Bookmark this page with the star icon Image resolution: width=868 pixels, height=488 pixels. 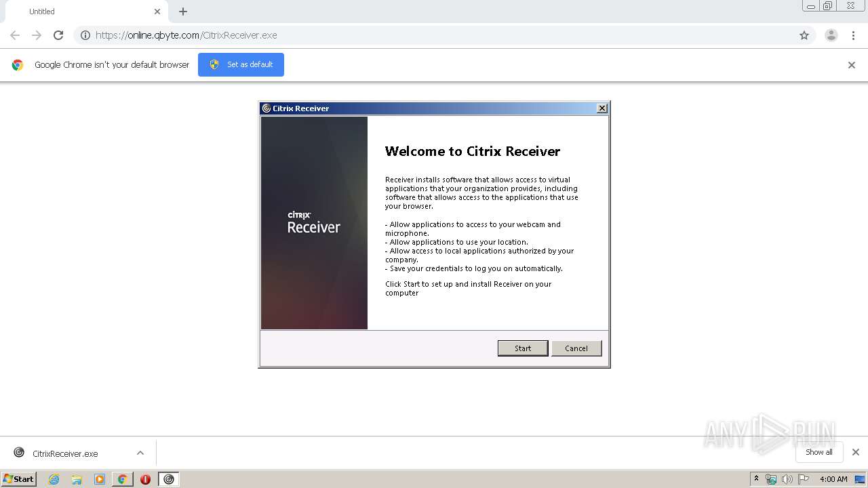(x=804, y=35)
